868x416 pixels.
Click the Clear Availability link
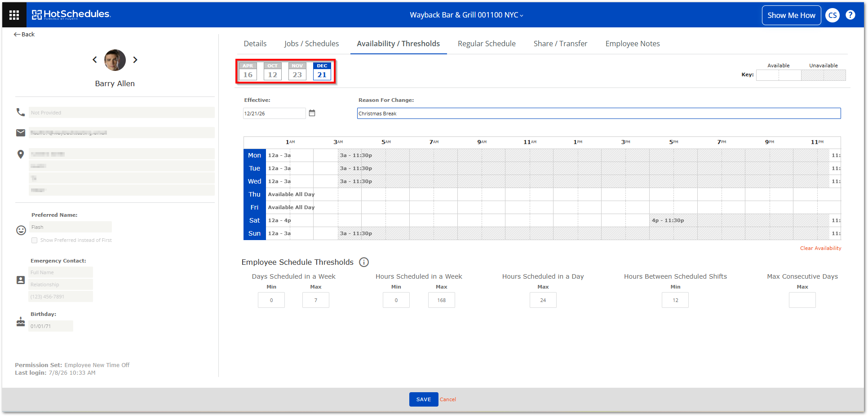point(820,248)
